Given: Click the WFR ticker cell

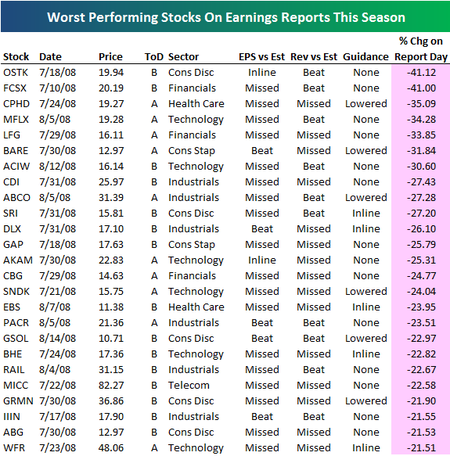Looking at the screenshot, I should [14, 448].
